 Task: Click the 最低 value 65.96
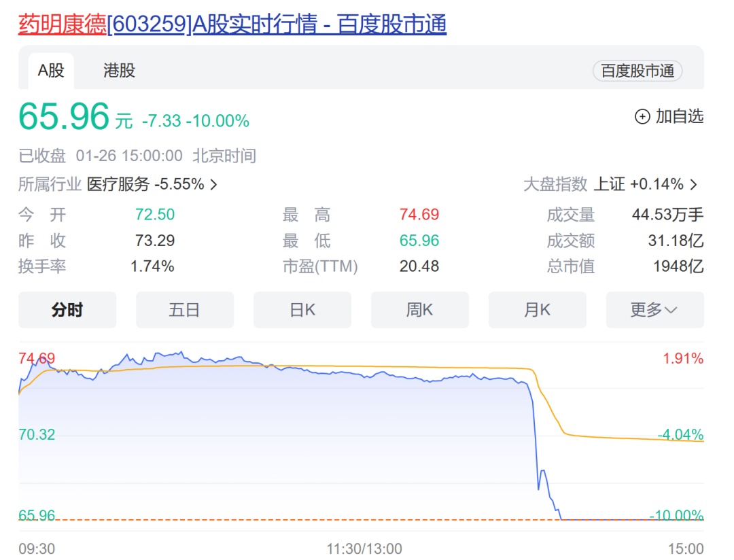tap(419, 241)
